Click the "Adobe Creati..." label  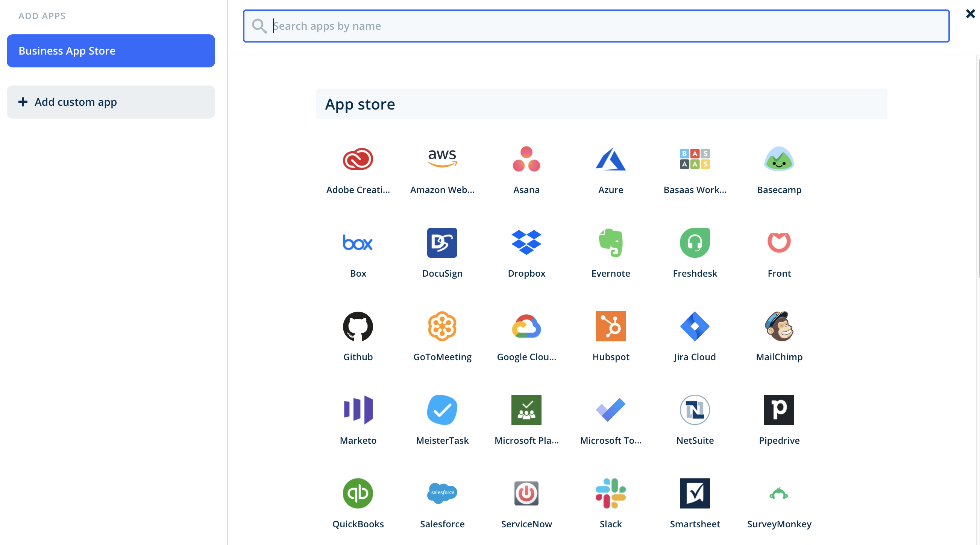pyautogui.click(x=358, y=190)
